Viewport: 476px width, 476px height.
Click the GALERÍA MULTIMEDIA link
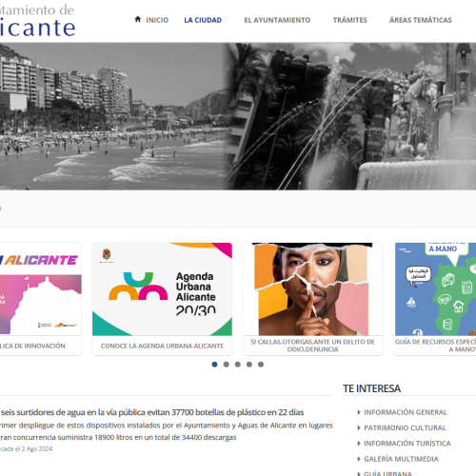click(x=401, y=459)
